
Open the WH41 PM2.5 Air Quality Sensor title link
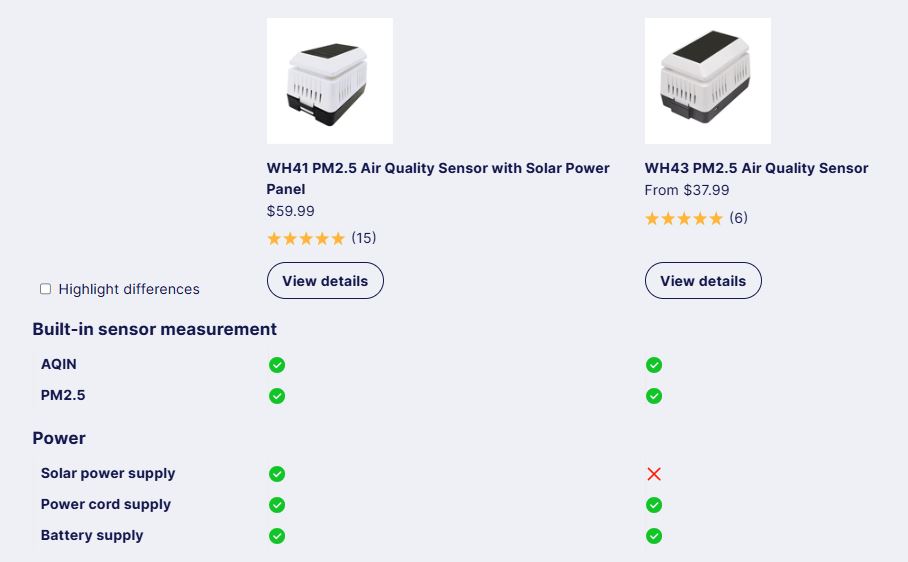click(438, 178)
